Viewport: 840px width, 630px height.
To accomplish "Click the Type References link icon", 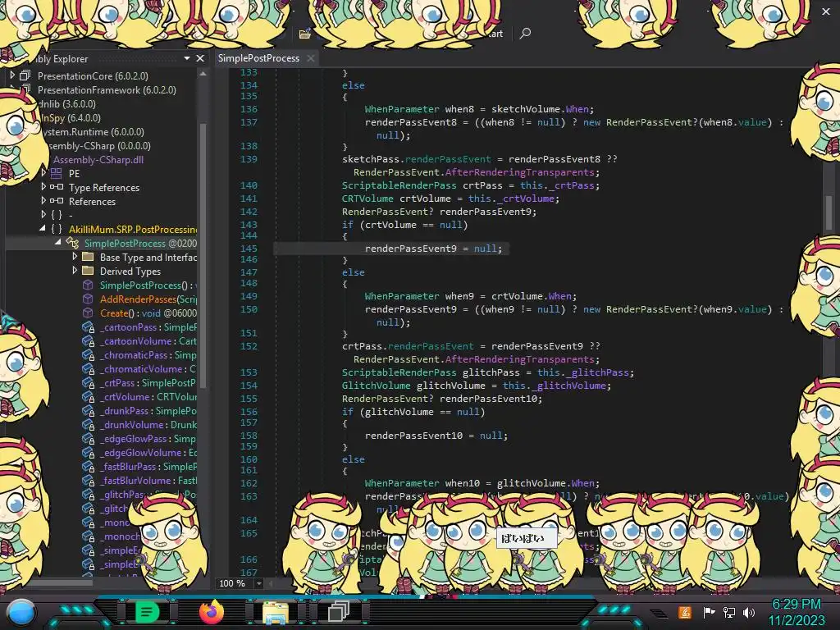I will coord(57,187).
